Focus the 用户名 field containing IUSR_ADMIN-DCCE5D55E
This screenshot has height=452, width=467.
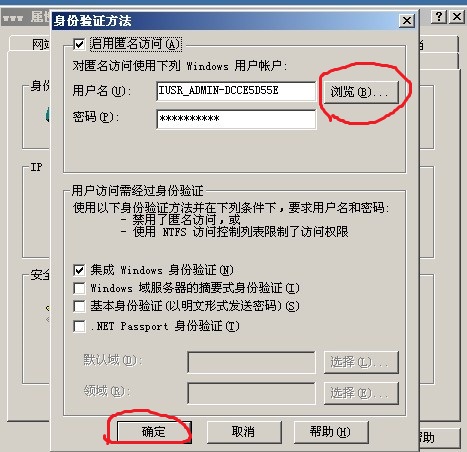tap(236, 91)
